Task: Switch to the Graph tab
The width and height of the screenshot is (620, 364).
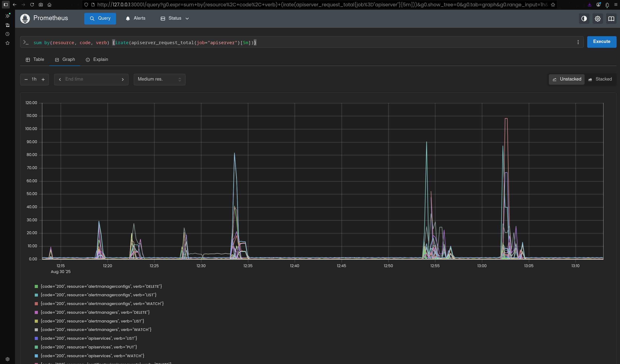Action: click(x=65, y=59)
